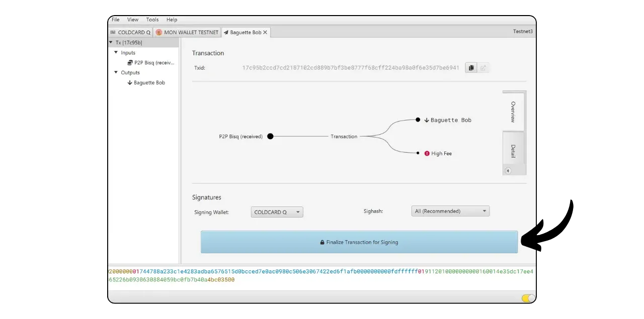Click the open-in-explorer icon beside Txid
Image resolution: width=644 pixels, height=319 pixels.
click(x=483, y=68)
